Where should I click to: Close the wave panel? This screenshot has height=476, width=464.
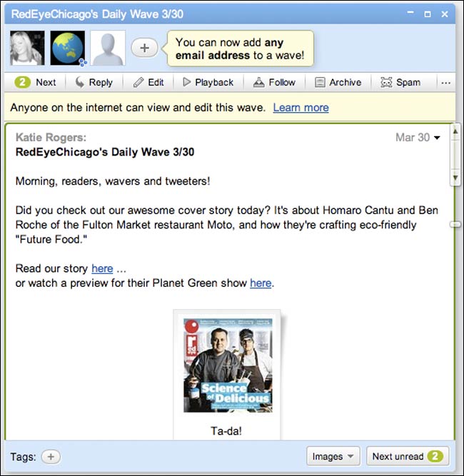click(x=445, y=14)
